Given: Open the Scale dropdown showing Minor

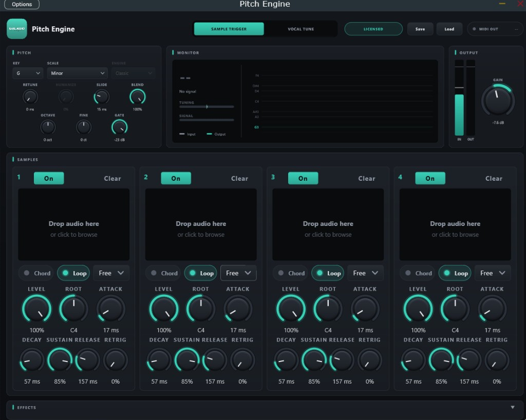Looking at the screenshot, I should click(77, 73).
